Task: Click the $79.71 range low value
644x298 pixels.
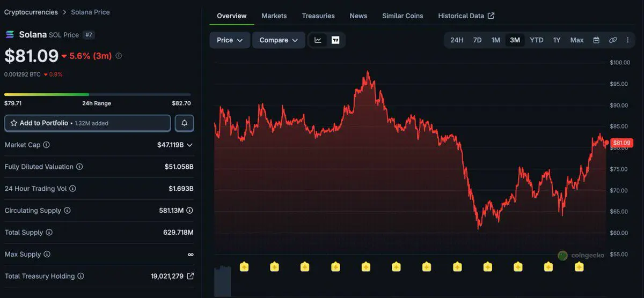Action: point(13,103)
